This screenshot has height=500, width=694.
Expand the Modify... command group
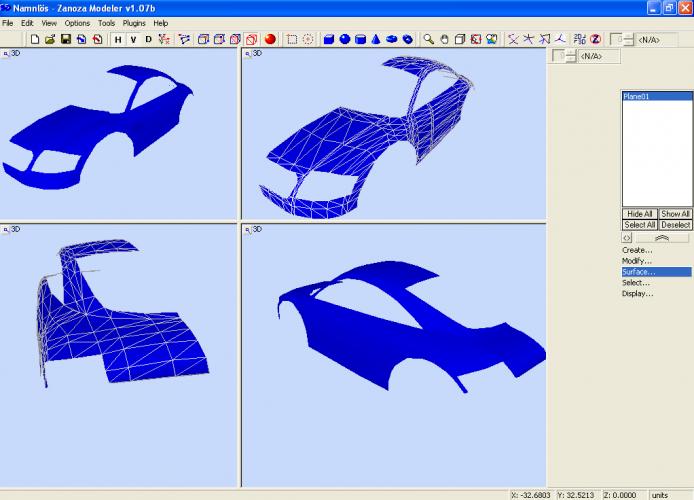tap(637, 261)
